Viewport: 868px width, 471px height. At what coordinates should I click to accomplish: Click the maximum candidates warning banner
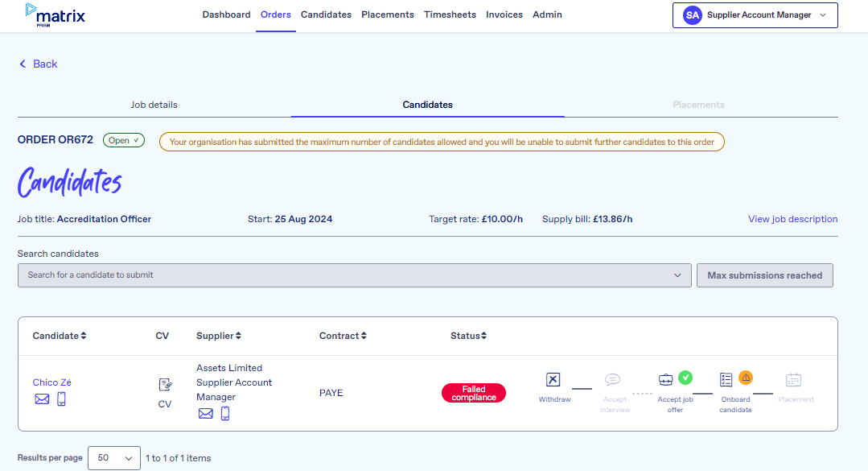[x=442, y=142]
